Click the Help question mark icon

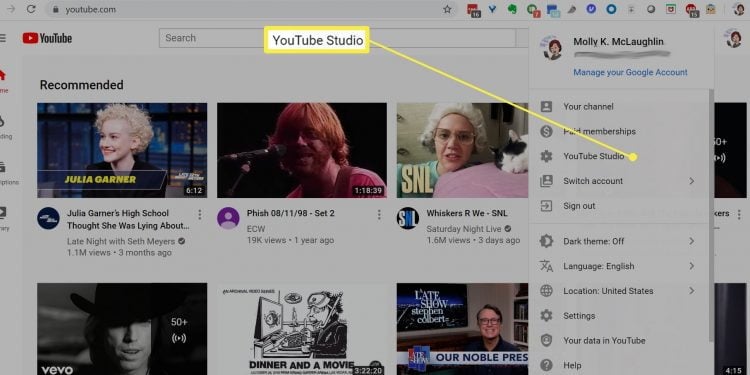[546, 365]
